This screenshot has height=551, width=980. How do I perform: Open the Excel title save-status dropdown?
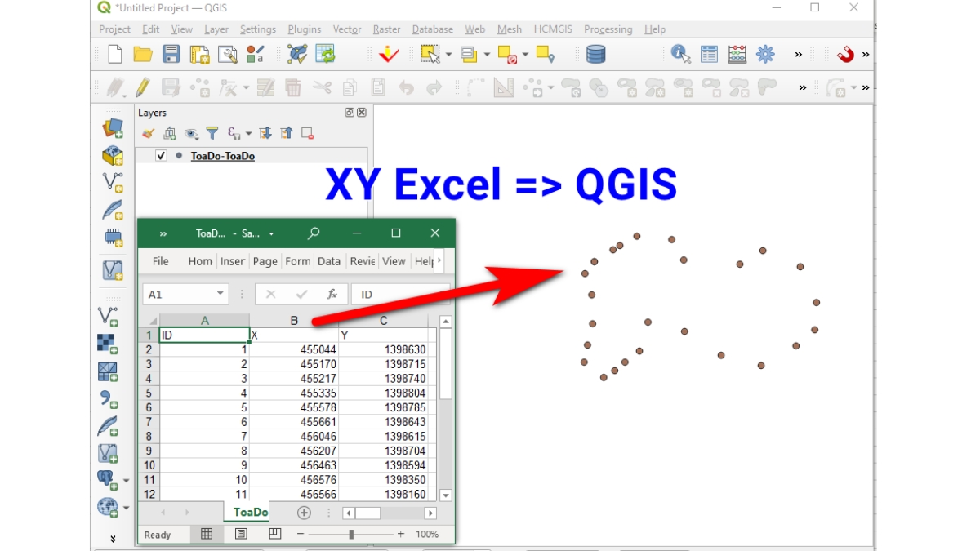[x=272, y=233]
